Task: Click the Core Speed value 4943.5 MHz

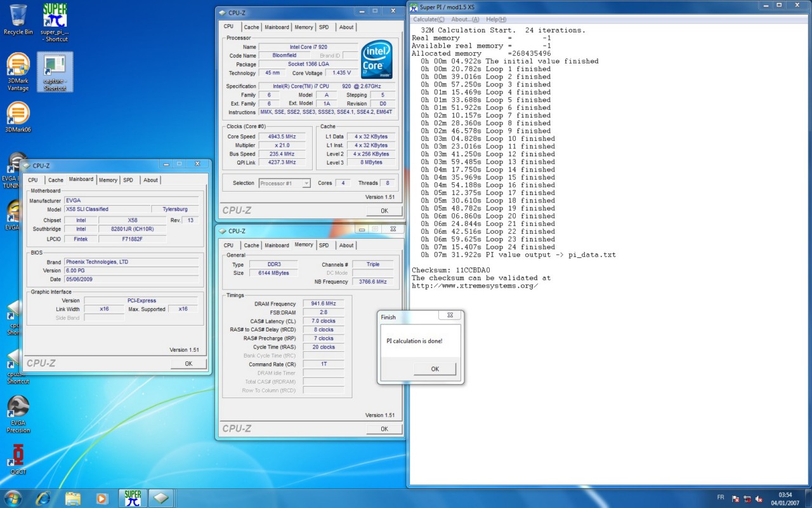Action: (x=282, y=137)
